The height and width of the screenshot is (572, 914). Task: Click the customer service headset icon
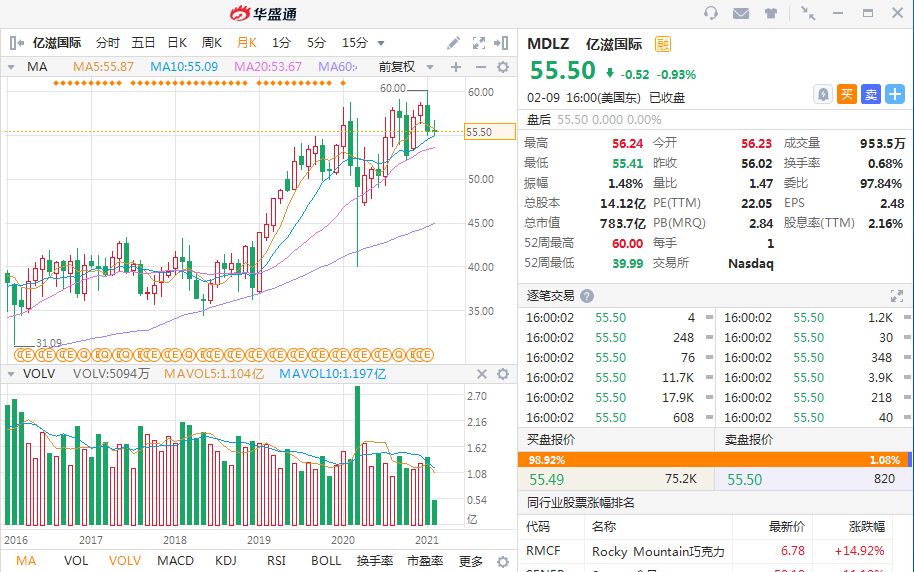[711, 13]
